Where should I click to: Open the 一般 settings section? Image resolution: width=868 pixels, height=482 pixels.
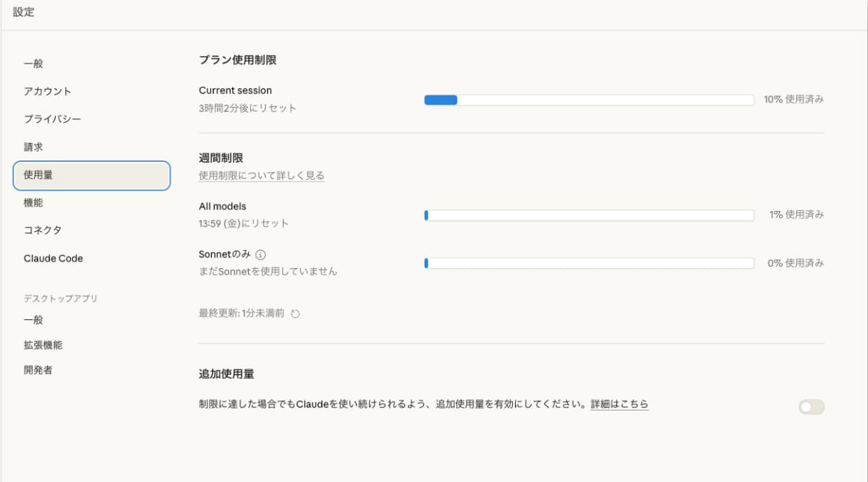tap(34, 63)
